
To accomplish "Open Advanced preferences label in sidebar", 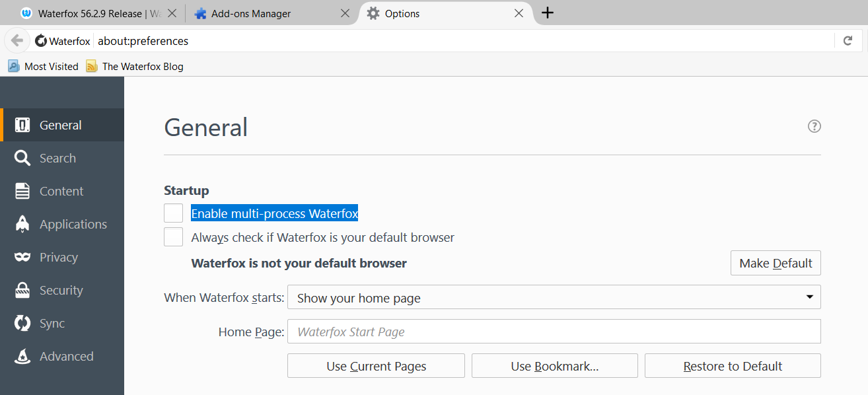I will (x=67, y=356).
